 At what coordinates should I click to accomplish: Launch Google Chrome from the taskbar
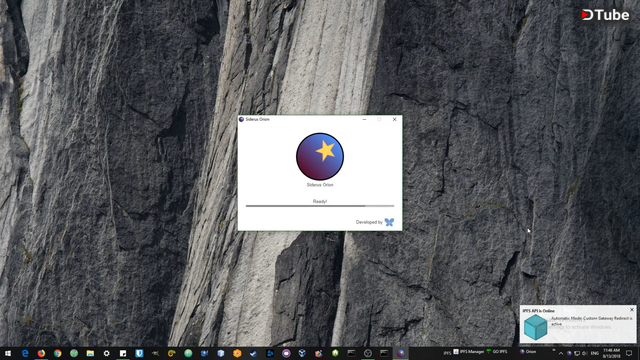click(x=58, y=353)
